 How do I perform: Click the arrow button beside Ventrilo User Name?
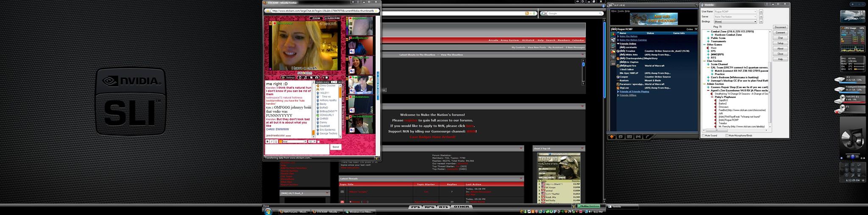[x=761, y=11]
